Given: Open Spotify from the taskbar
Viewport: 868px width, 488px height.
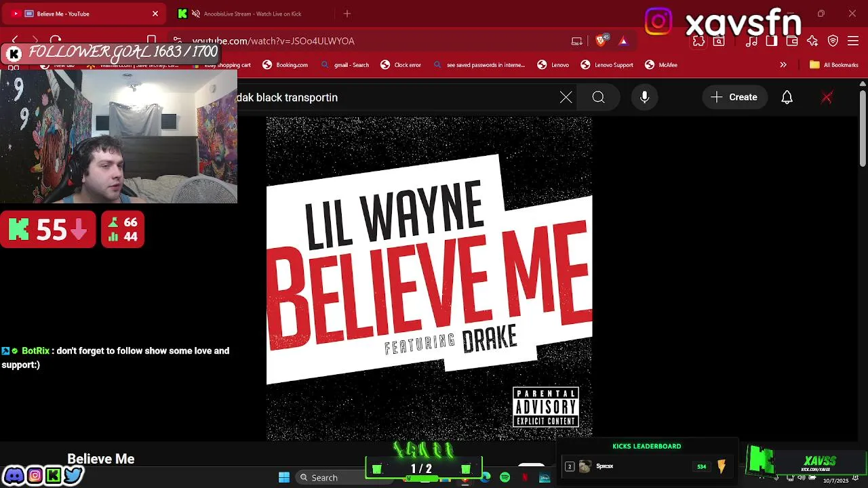Looking at the screenshot, I should click(505, 478).
